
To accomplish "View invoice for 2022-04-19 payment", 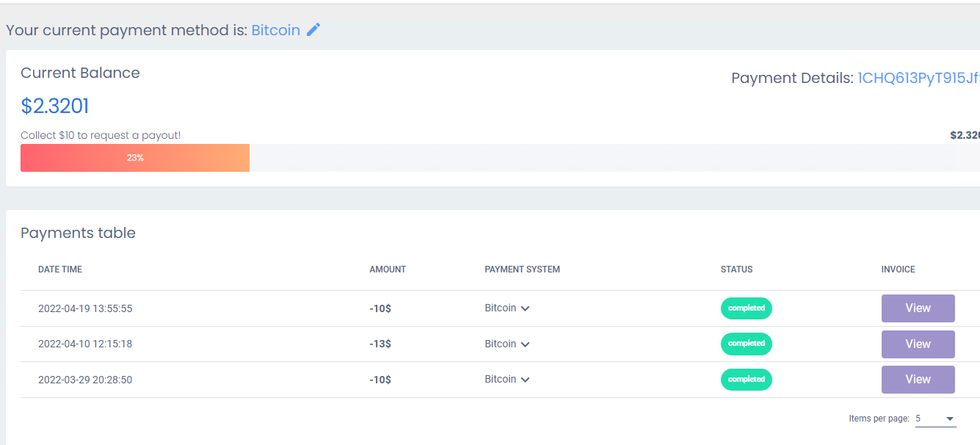I will (x=918, y=308).
